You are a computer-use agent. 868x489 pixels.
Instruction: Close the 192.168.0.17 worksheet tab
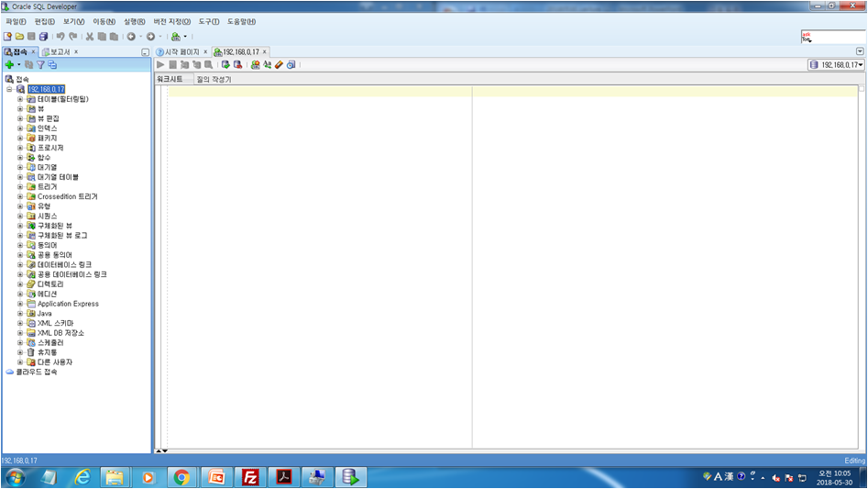click(265, 52)
